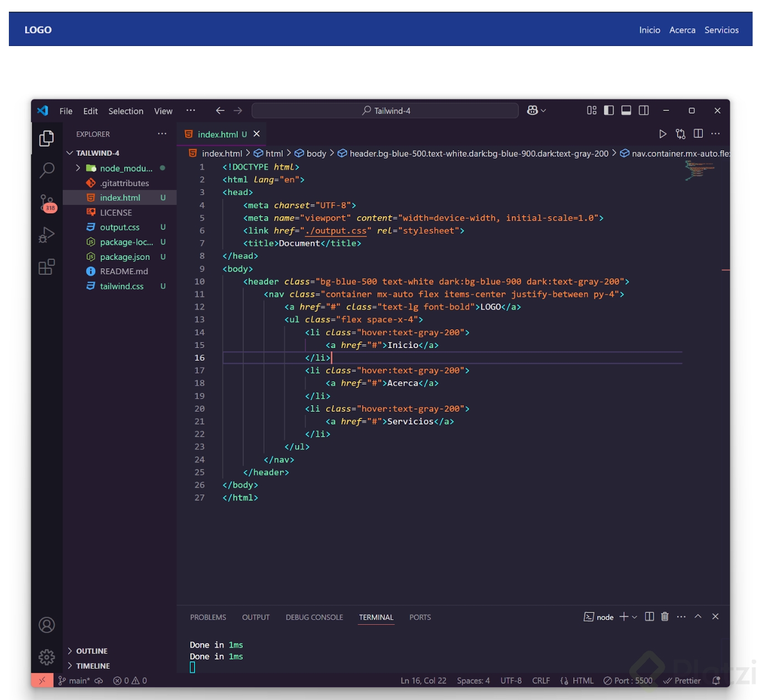Expand the OUTLINE section
The height and width of the screenshot is (700, 764).
[91, 651]
